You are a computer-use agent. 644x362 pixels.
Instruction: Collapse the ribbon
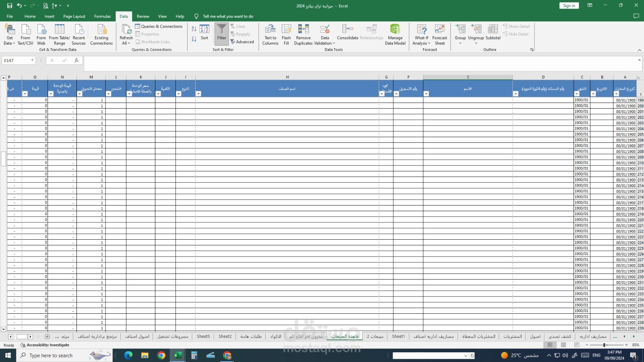point(639,50)
